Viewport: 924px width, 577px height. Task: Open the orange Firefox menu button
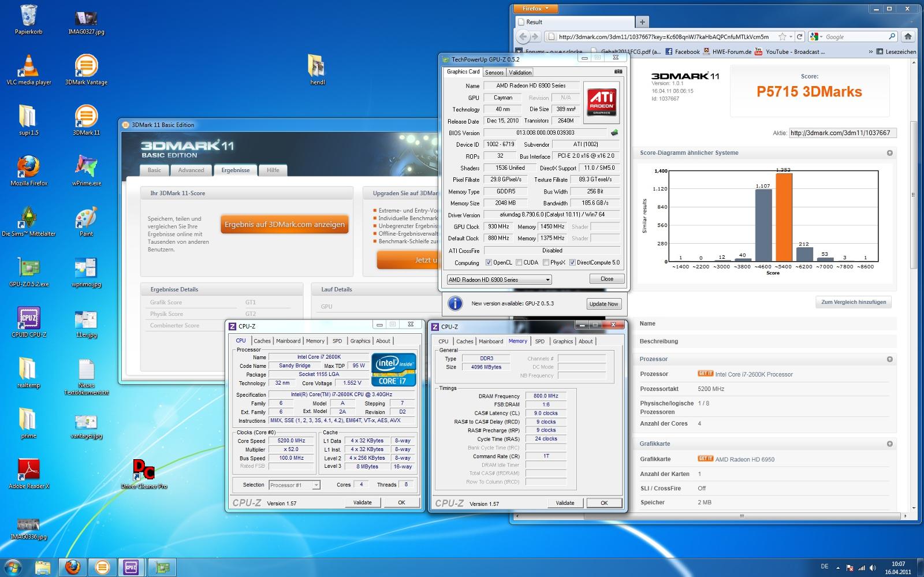536,8
